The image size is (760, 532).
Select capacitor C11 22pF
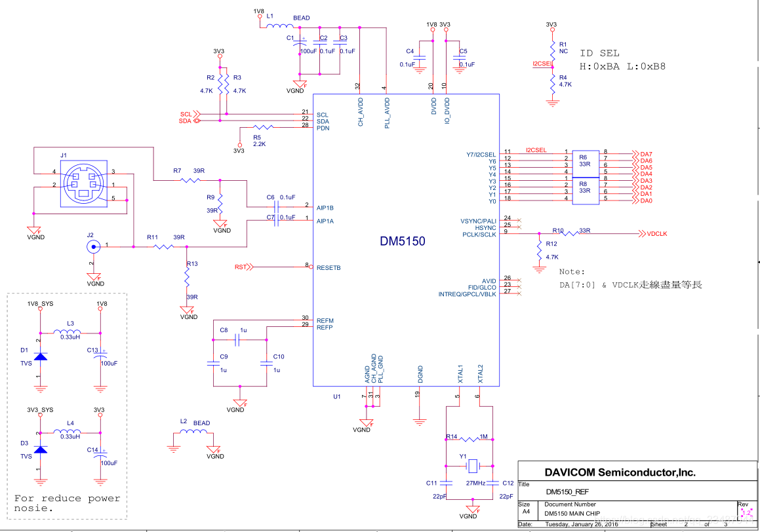pos(447,483)
